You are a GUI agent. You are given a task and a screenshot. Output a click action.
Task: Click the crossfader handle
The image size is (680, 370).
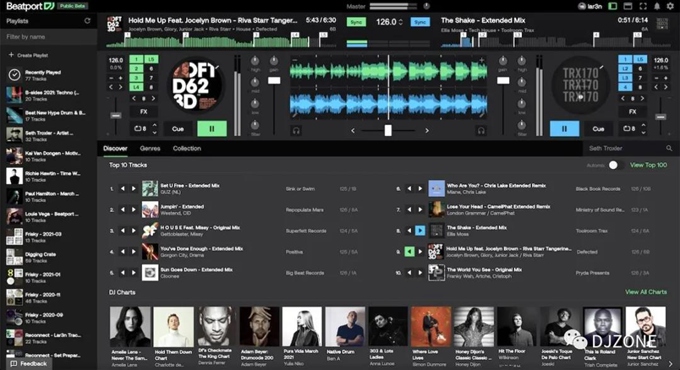(388, 130)
